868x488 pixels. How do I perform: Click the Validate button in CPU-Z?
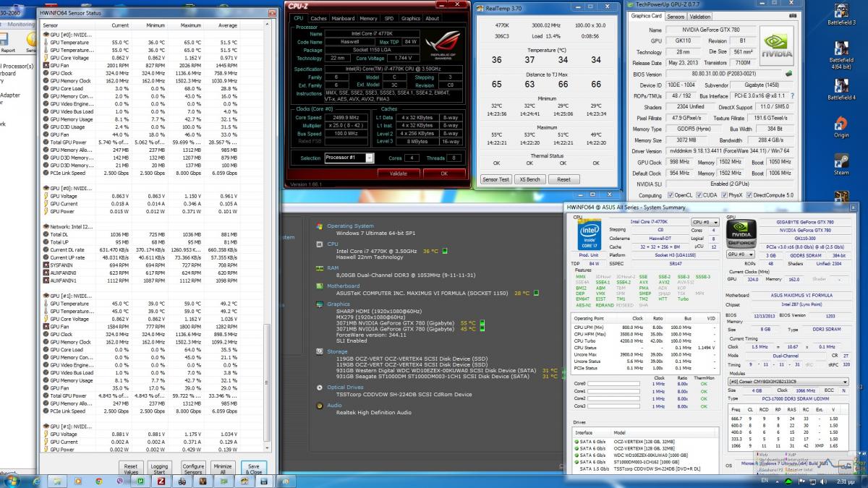pos(398,174)
